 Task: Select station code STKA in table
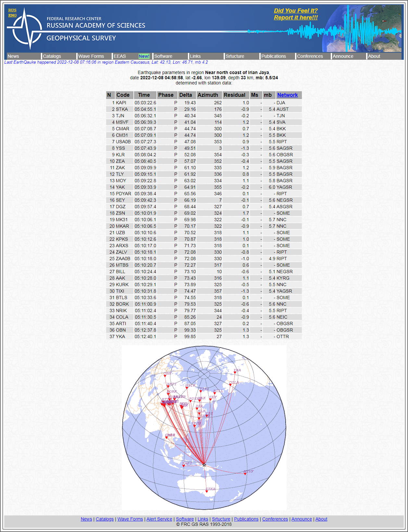coord(122,109)
